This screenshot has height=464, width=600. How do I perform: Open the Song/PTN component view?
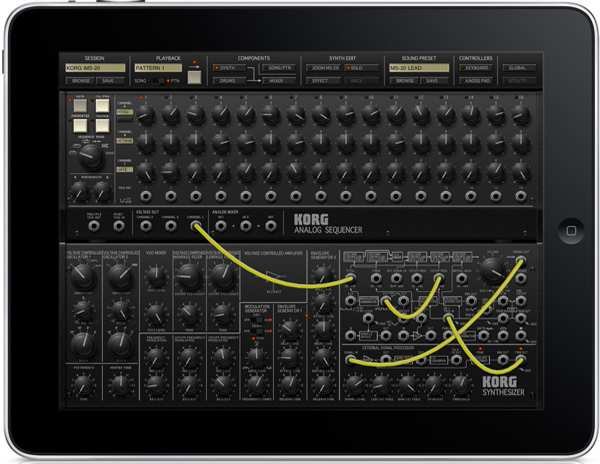279,68
